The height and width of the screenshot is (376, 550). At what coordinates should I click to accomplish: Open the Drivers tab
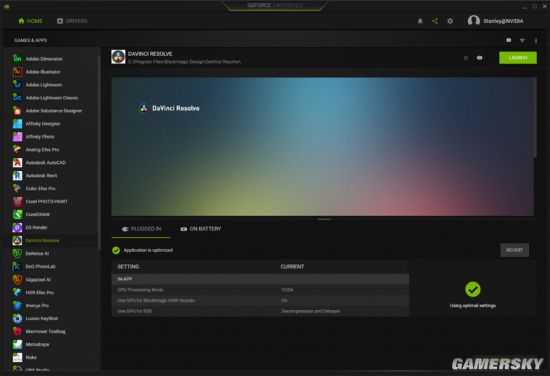click(72, 21)
